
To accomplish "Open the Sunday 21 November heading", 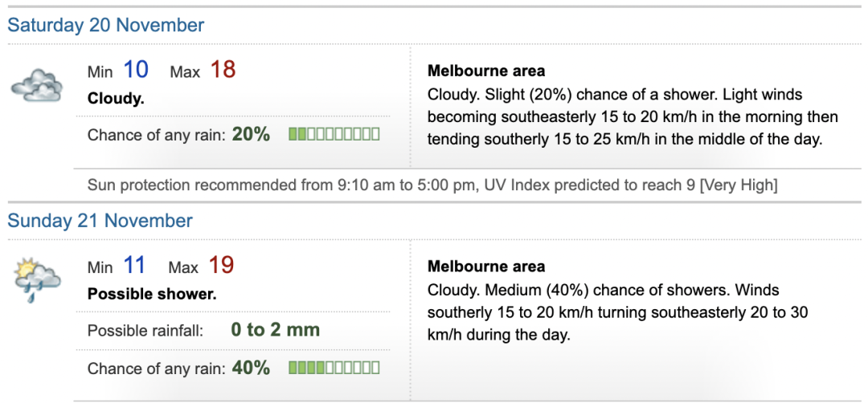I will click(x=100, y=221).
